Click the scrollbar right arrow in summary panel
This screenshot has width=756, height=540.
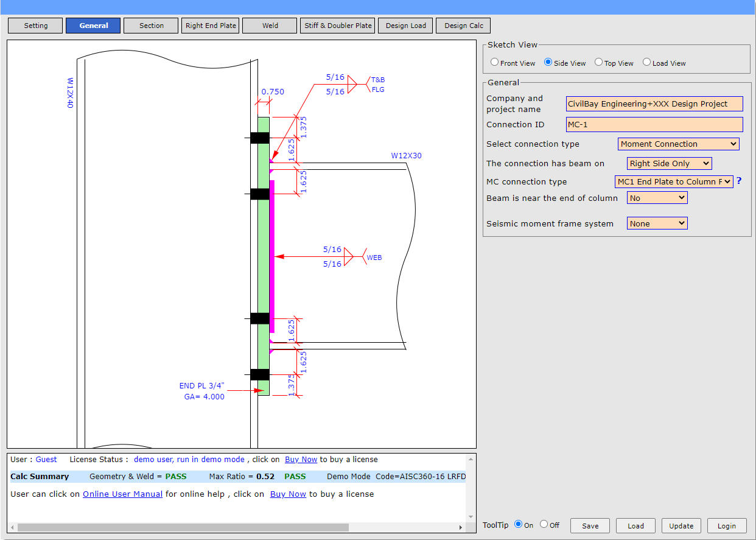461,527
